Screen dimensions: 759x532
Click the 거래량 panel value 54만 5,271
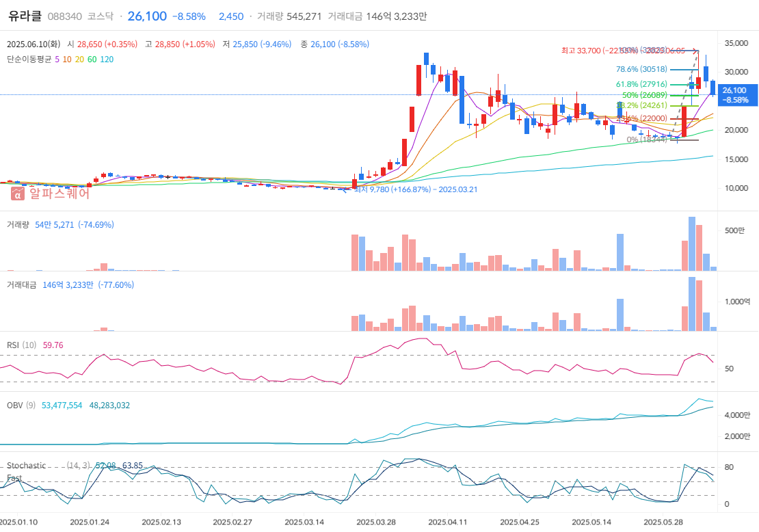[54, 224]
